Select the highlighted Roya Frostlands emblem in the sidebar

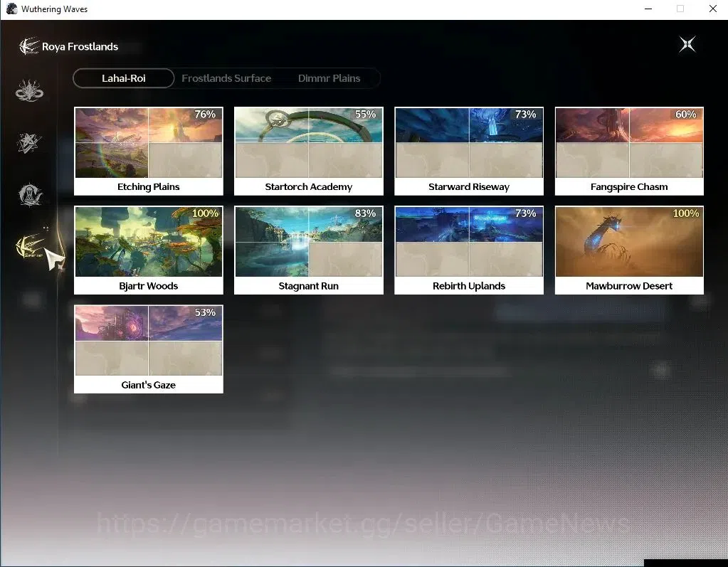tap(30, 246)
